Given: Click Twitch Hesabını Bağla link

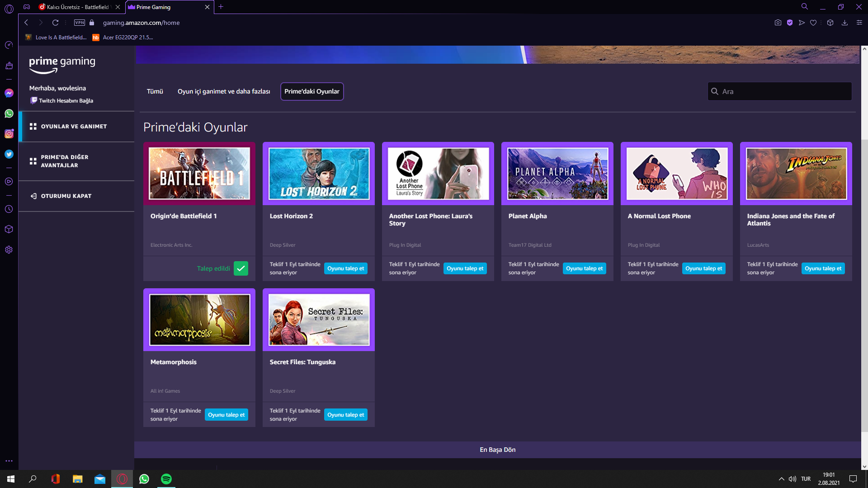Looking at the screenshot, I should click(62, 101).
